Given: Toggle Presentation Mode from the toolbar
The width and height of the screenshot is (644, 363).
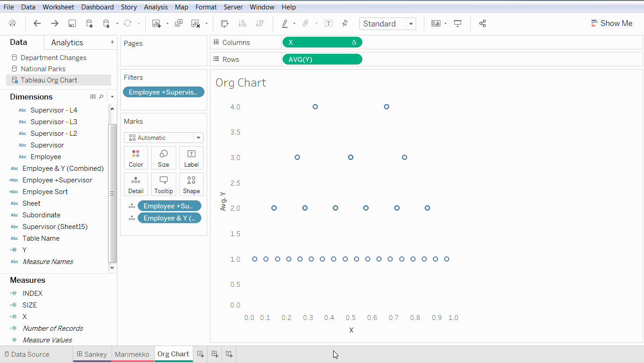Looking at the screenshot, I should click(x=457, y=23).
